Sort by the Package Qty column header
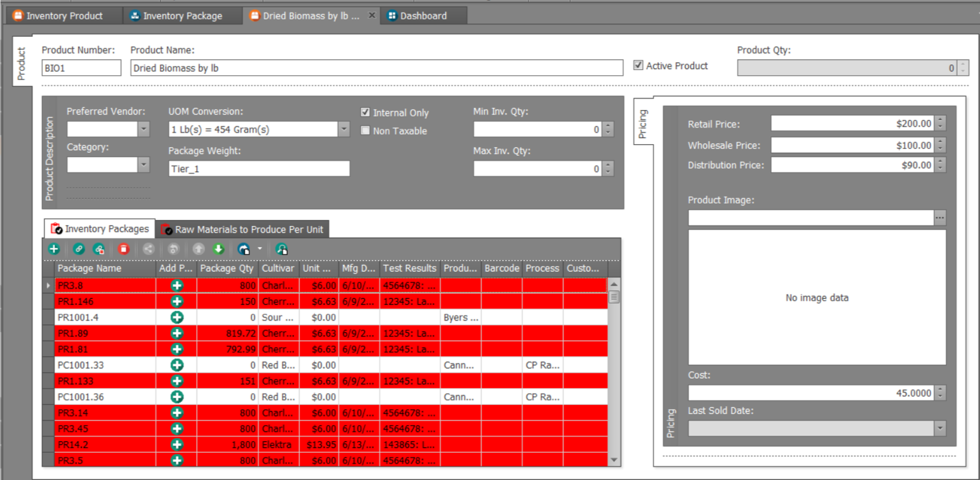Screen dimensions: 980x480 (226, 268)
